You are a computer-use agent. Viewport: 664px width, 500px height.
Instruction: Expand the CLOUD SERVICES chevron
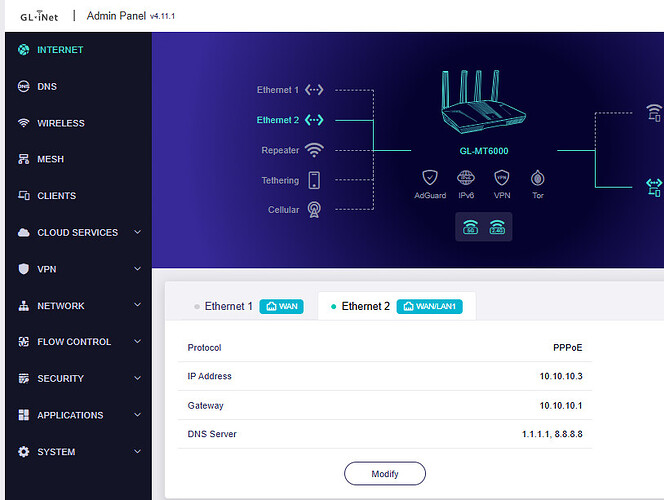pyautogui.click(x=137, y=232)
